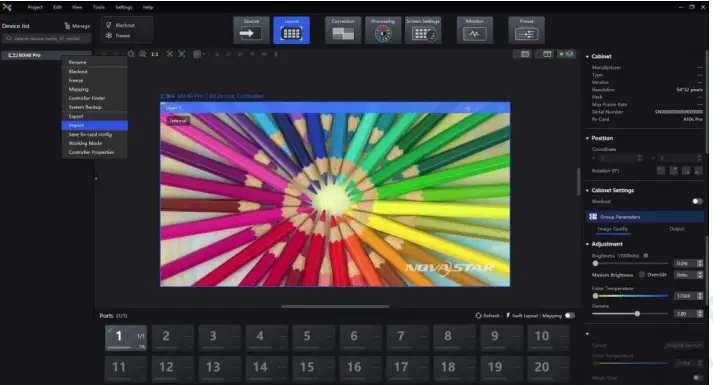Click the maximum brightness nits stepper
713x385 pixels.
700,275
